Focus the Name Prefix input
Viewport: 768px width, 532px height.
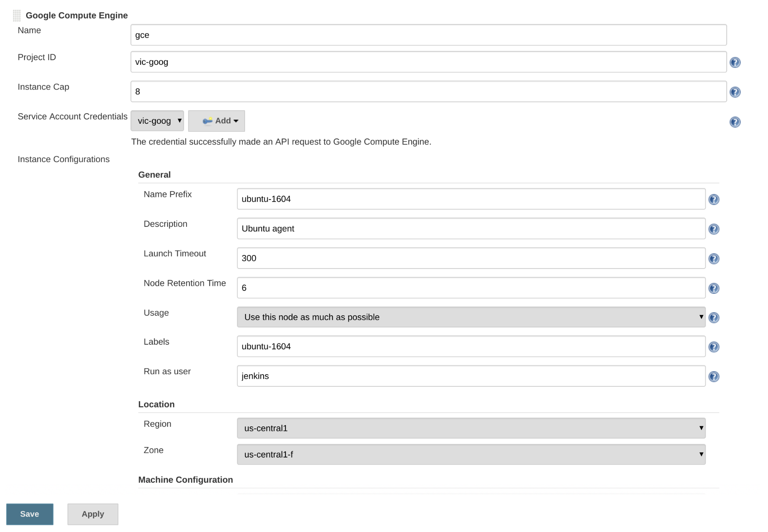coord(471,199)
